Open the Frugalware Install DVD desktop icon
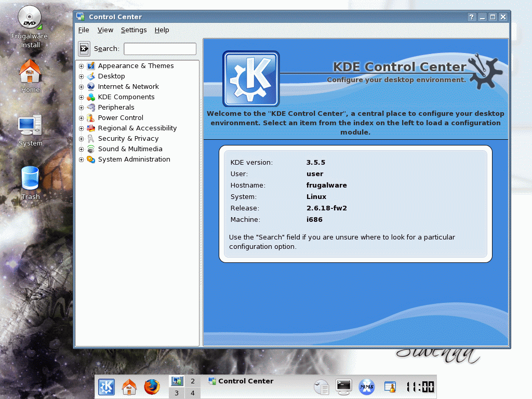Viewport: 532px width, 399px height. pyautogui.click(x=30, y=18)
